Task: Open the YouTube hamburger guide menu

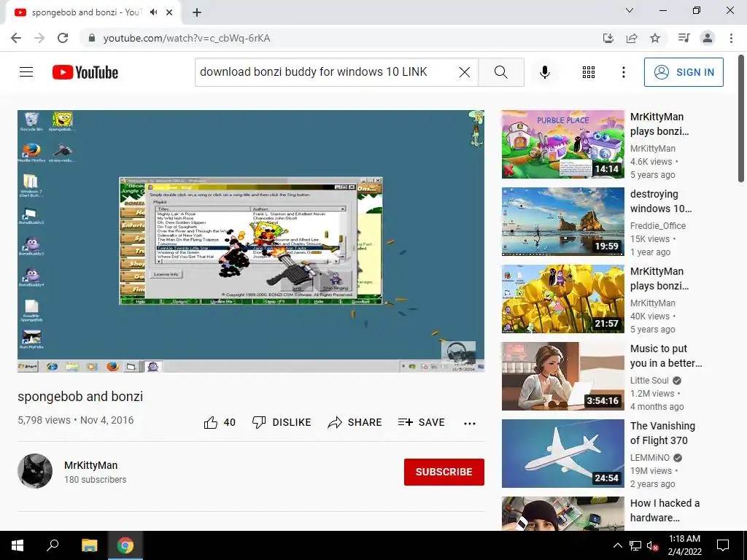Action: click(26, 72)
